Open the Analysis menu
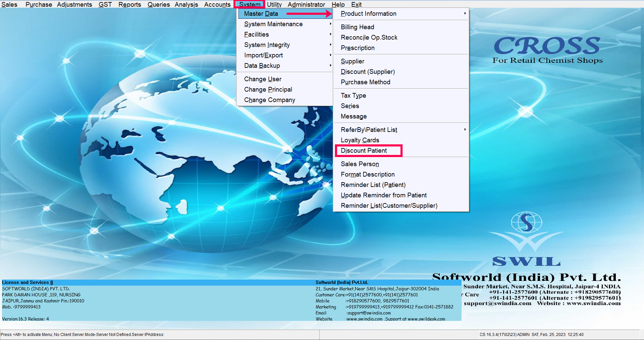 (186, 4)
